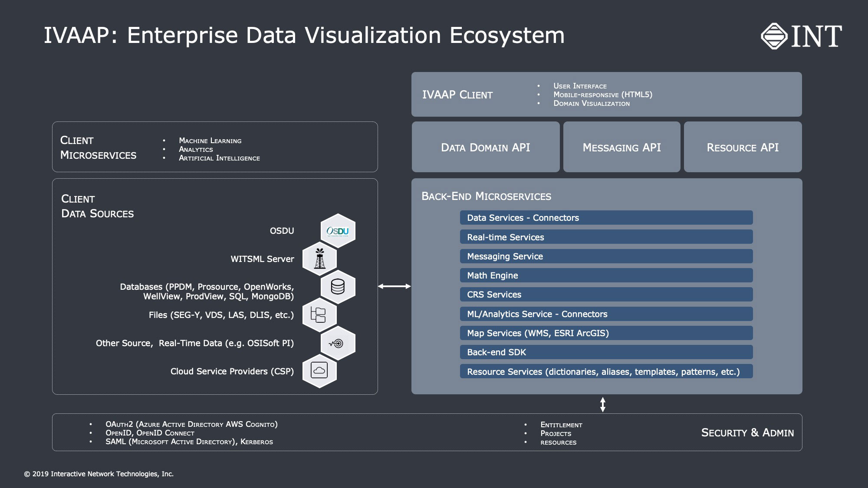Select the Resource Services dictionaries bar
Viewport: 868px width, 488px height.
coord(606,371)
